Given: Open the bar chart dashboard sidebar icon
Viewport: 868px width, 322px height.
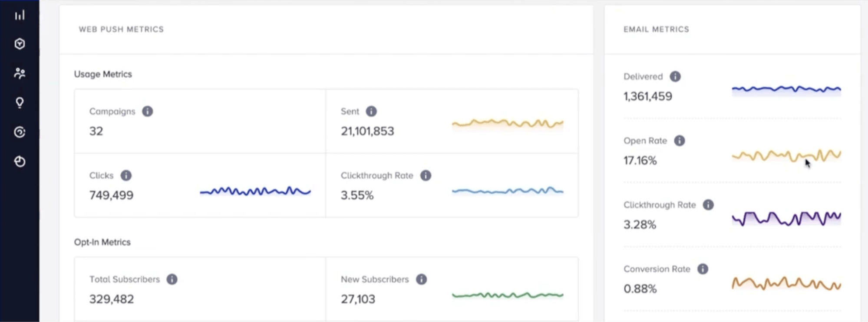Looking at the screenshot, I should [20, 15].
